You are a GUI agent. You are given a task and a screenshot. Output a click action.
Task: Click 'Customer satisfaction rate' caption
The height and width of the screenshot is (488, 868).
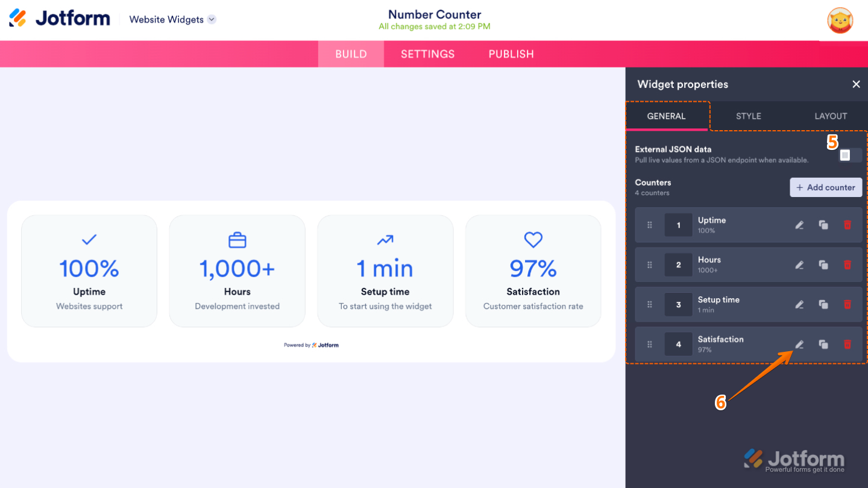[533, 306]
